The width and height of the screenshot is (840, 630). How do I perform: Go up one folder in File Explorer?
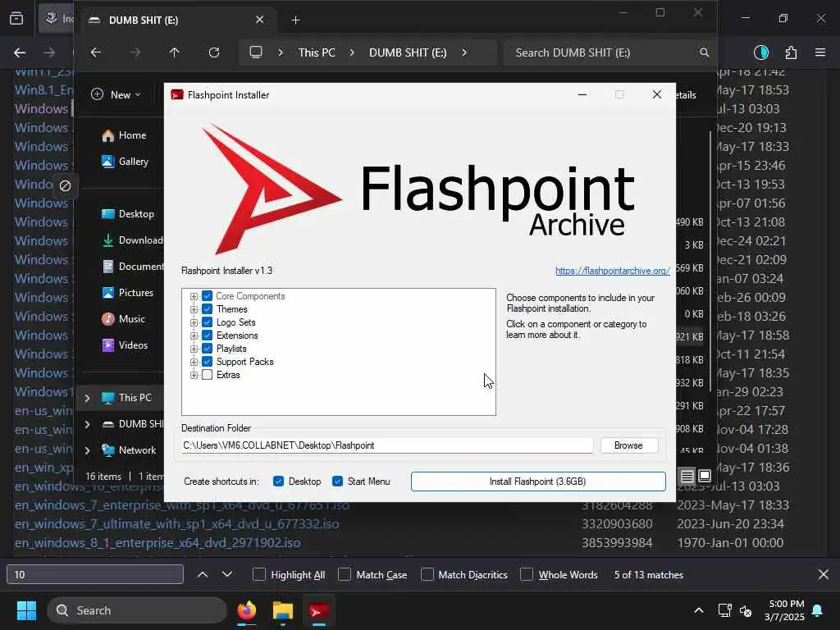(174, 52)
